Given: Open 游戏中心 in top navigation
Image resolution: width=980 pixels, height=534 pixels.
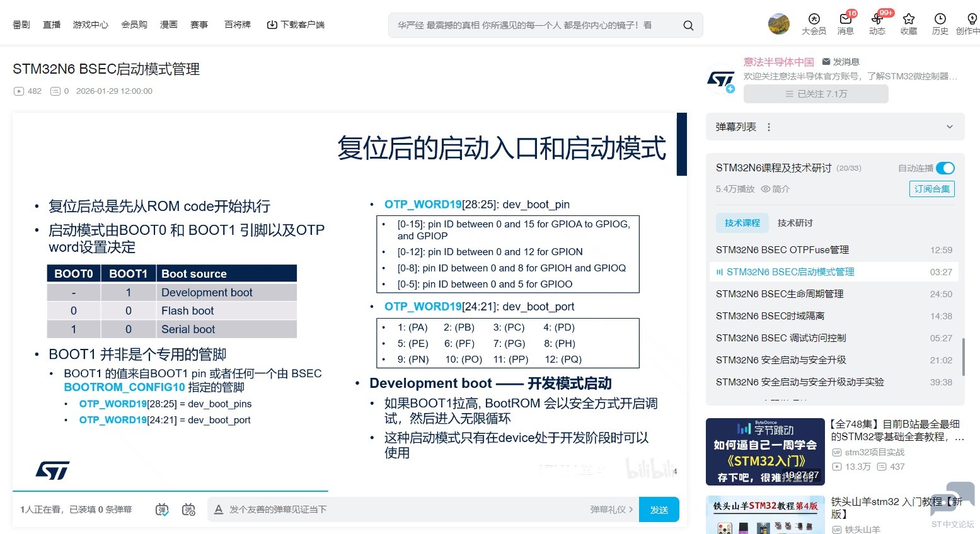Looking at the screenshot, I should pyautogui.click(x=91, y=25).
